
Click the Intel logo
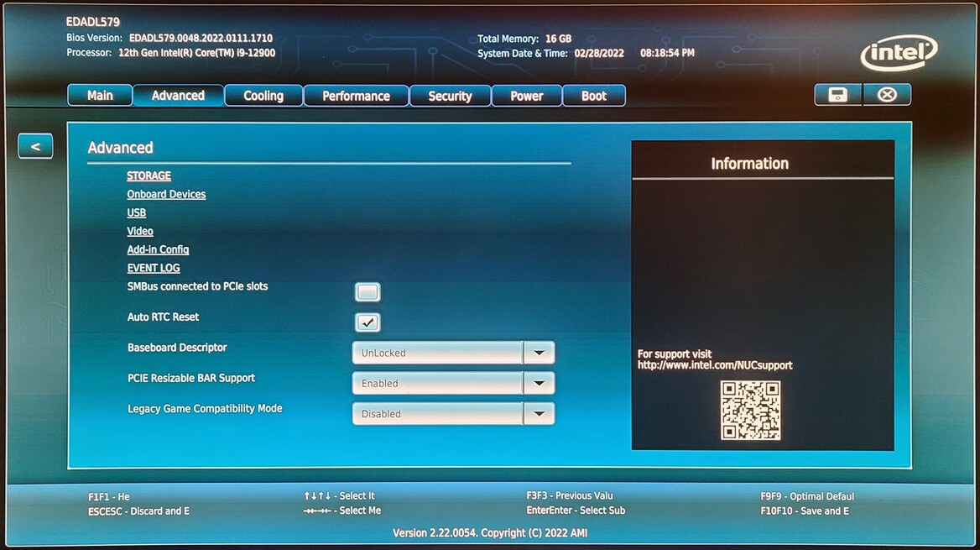coord(899,53)
